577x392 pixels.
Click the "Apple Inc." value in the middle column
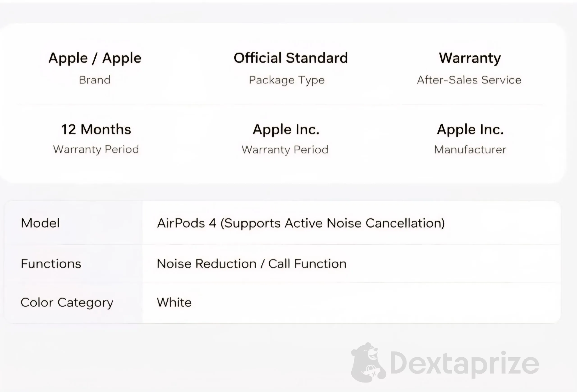[286, 130]
